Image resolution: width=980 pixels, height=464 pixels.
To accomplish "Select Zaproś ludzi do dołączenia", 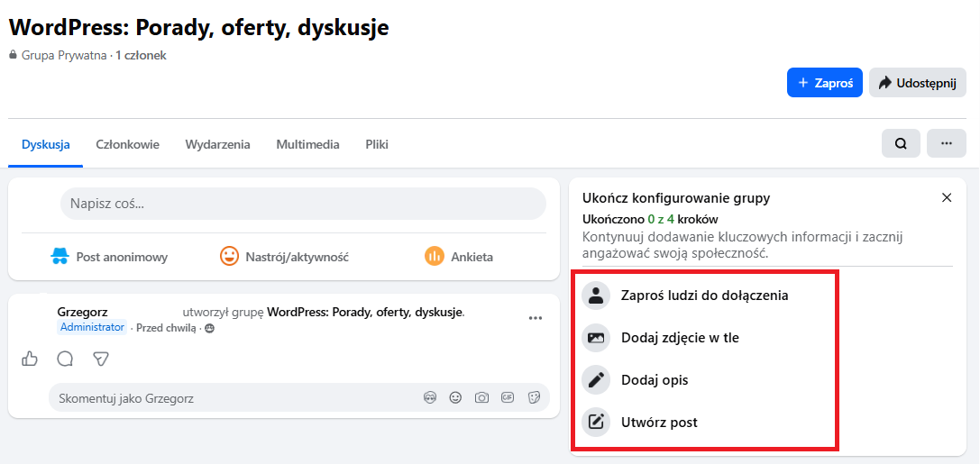I will pos(704,296).
